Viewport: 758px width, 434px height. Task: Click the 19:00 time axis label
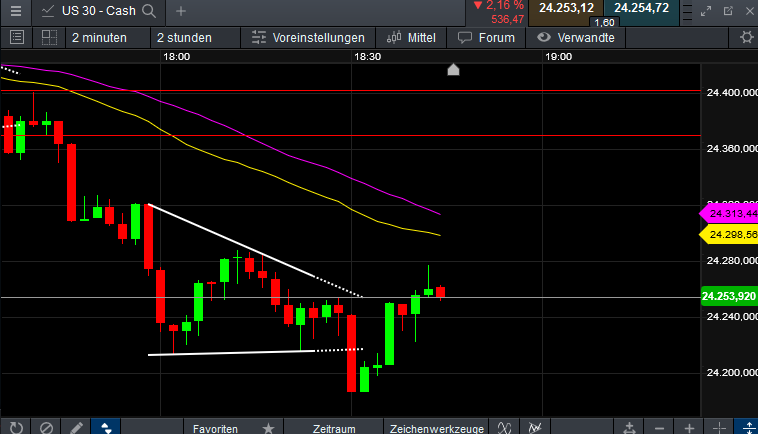[558, 57]
